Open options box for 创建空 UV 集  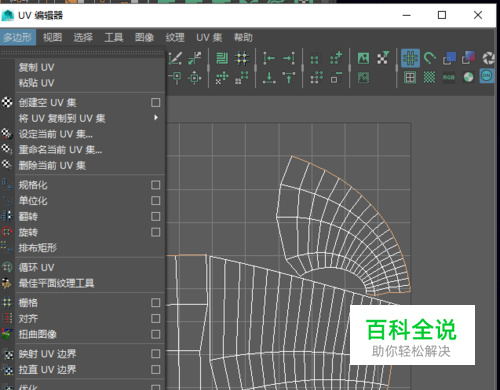(x=155, y=102)
